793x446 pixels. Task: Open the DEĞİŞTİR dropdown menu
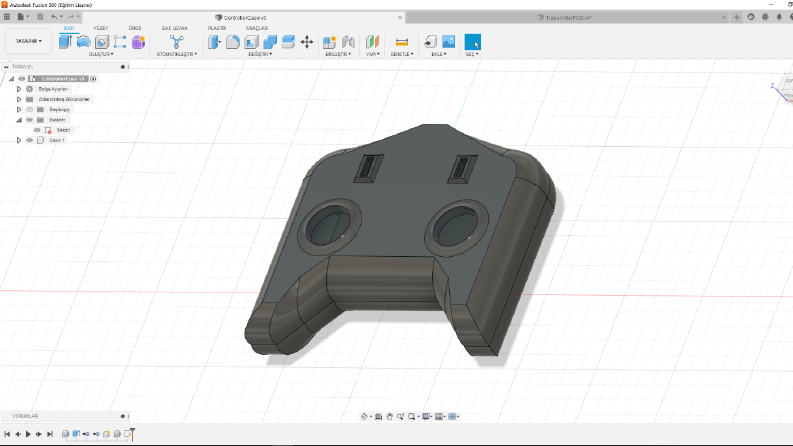(x=260, y=54)
